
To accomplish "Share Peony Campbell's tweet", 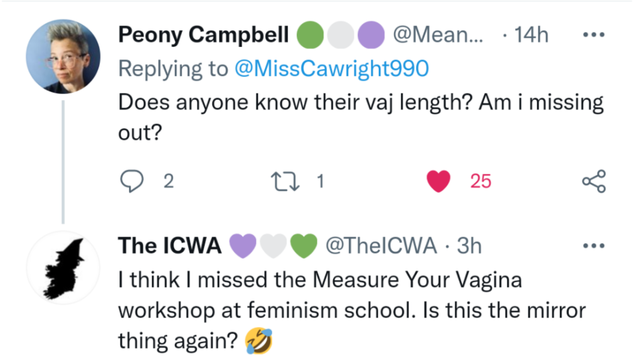I will [x=594, y=181].
